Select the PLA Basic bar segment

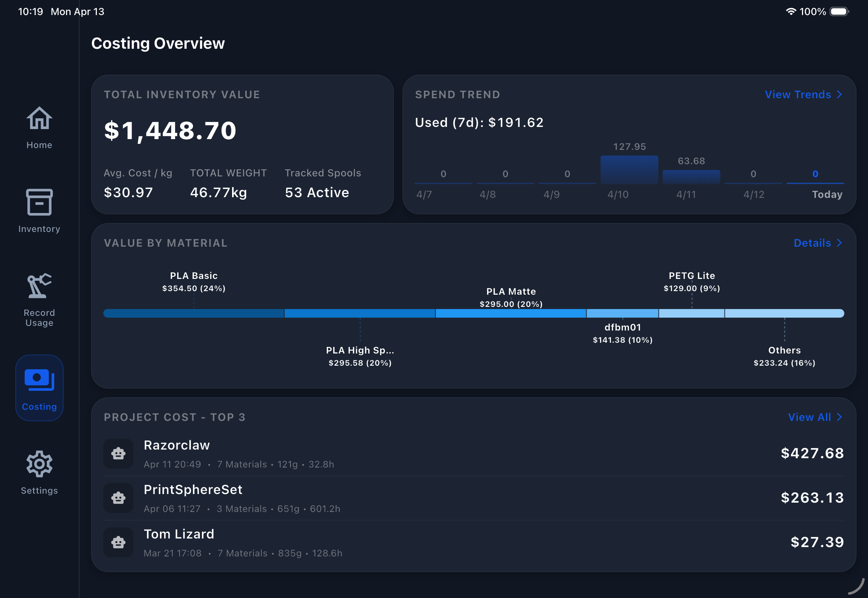(x=193, y=313)
